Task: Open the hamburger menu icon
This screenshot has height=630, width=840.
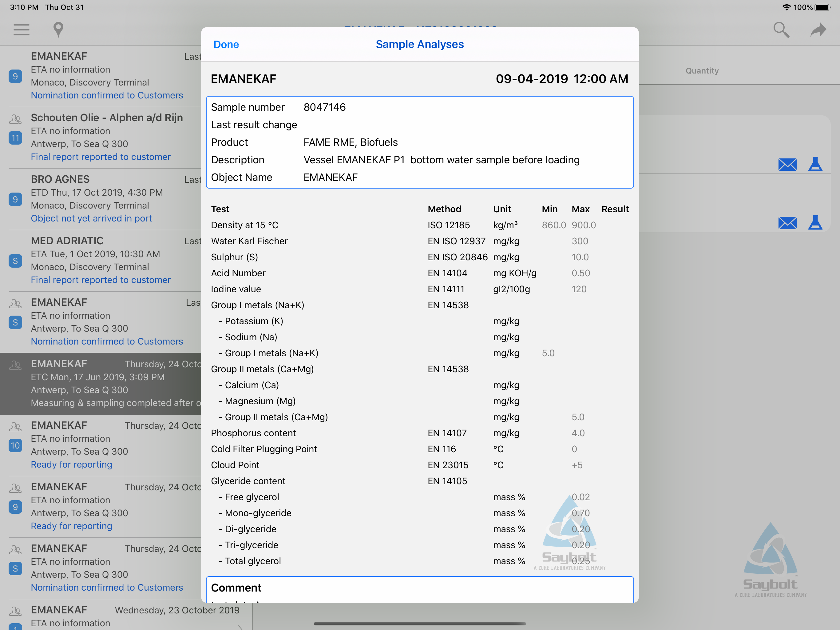Action: tap(21, 30)
